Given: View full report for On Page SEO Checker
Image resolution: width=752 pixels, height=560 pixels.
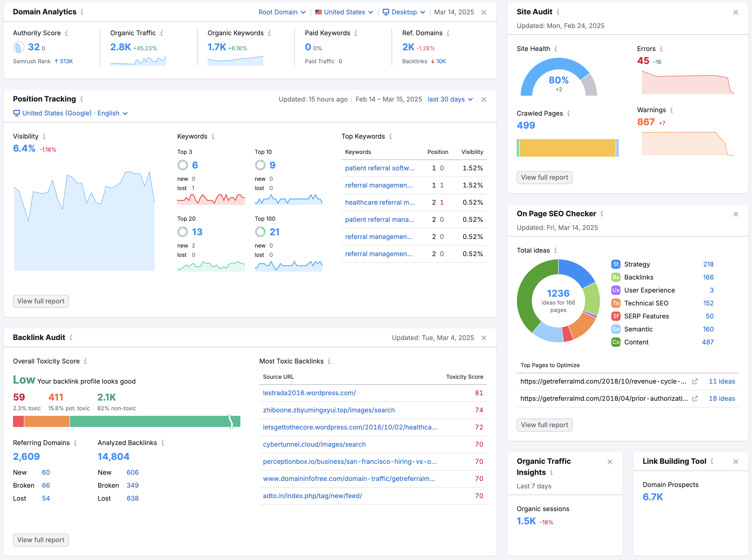Looking at the screenshot, I should tap(545, 425).
